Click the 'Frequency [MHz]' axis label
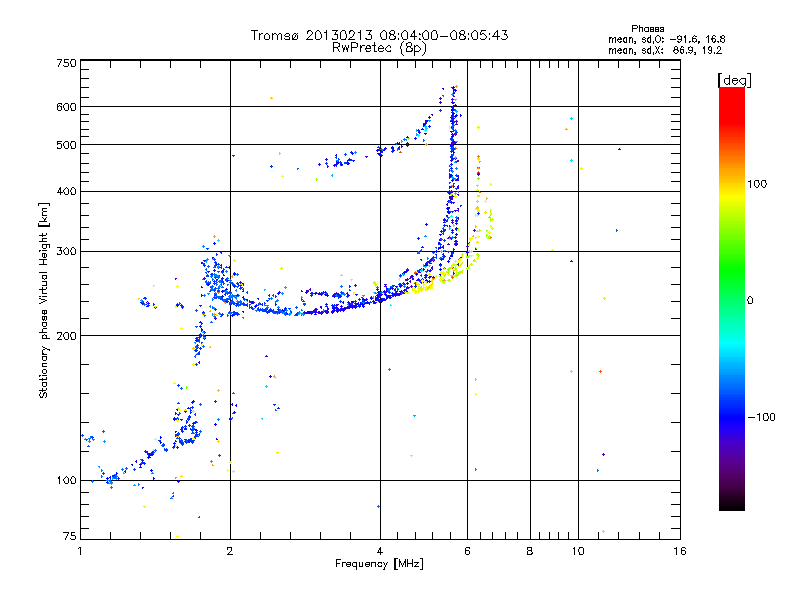This screenshot has width=800, height=600. (x=379, y=564)
